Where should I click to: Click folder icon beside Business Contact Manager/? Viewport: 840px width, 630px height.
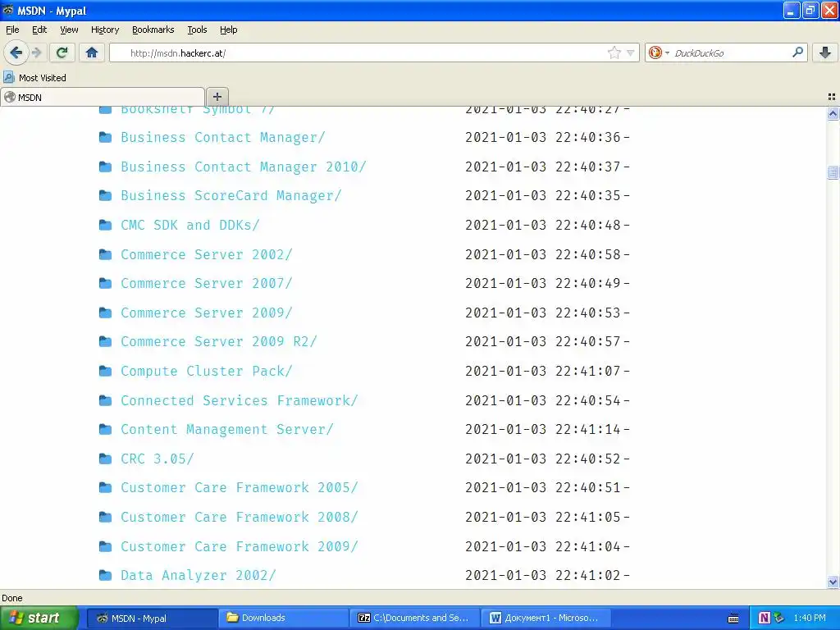click(106, 138)
